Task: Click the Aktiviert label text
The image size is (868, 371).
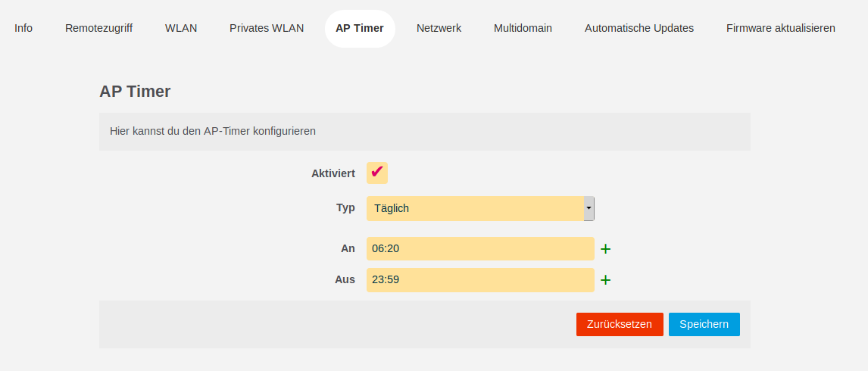Action: point(333,173)
